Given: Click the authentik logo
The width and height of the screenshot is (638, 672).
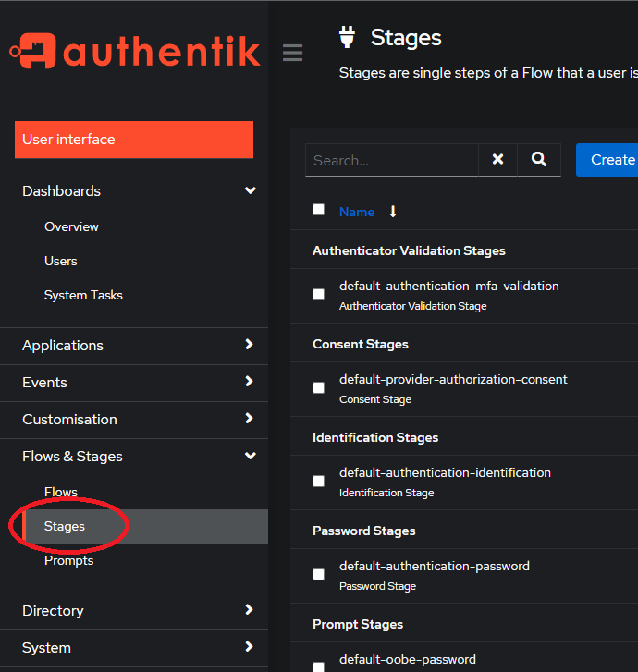Looking at the screenshot, I should (135, 51).
